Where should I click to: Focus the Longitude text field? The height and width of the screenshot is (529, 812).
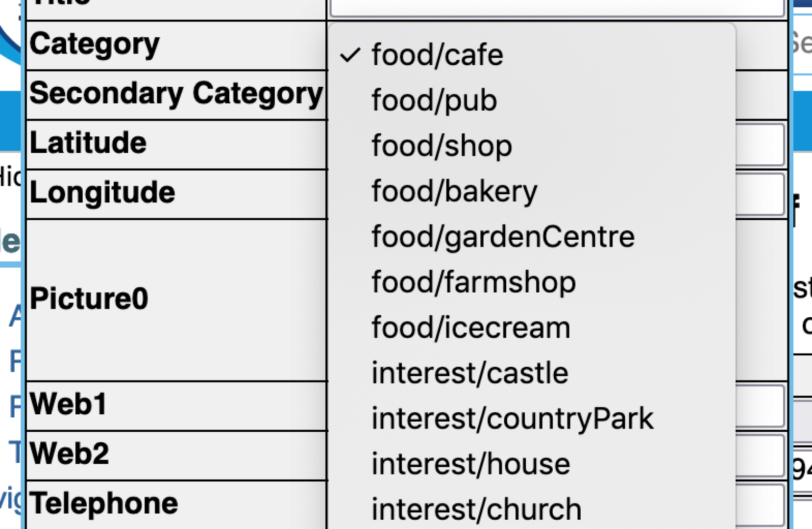[x=761, y=195]
